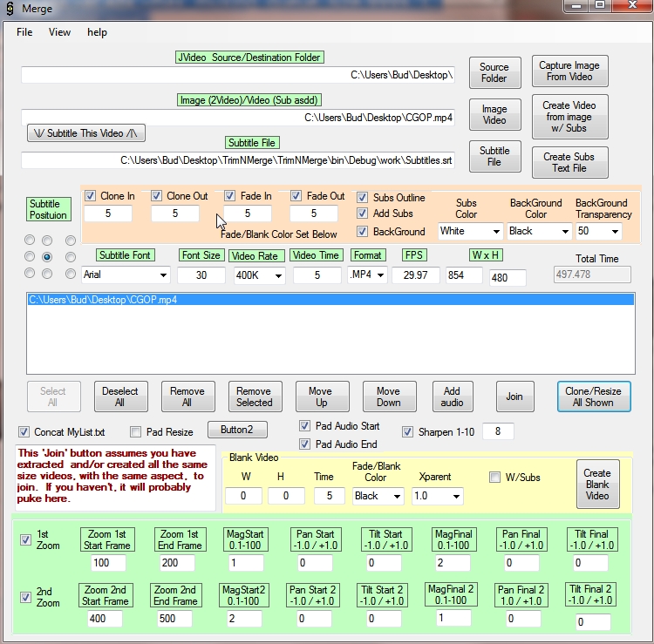Click the Fade Out value field
Screen dimensions: 654x644
tap(314, 214)
